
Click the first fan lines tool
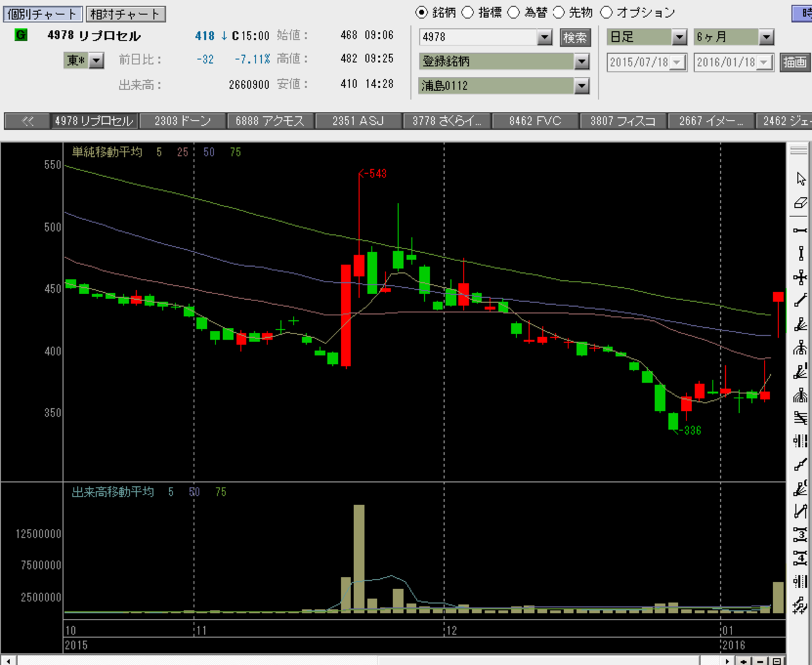801,325
